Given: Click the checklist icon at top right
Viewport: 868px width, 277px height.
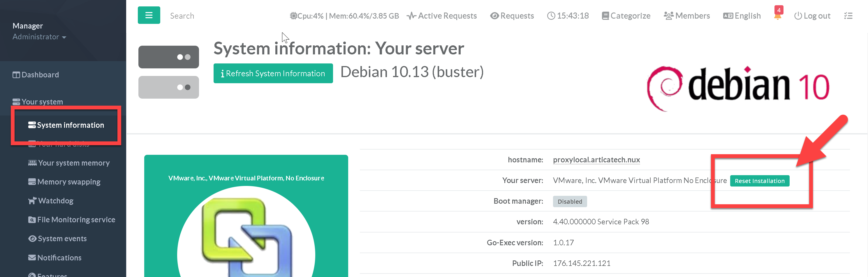Looking at the screenshot, I should coord(848,16).
